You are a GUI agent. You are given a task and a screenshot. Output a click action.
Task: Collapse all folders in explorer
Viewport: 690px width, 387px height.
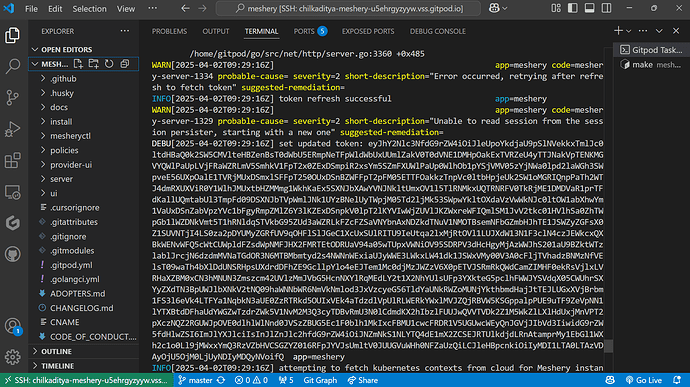click(x=125, y=64)
